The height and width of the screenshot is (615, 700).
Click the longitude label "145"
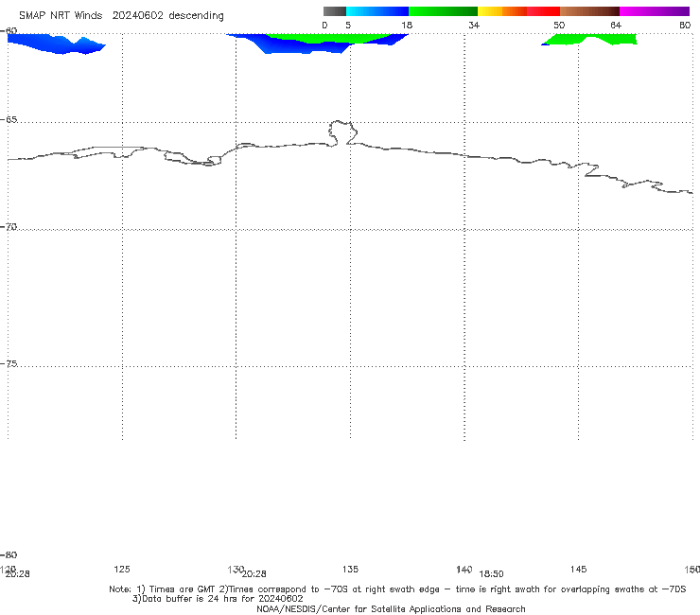click(x=579, y=569)
